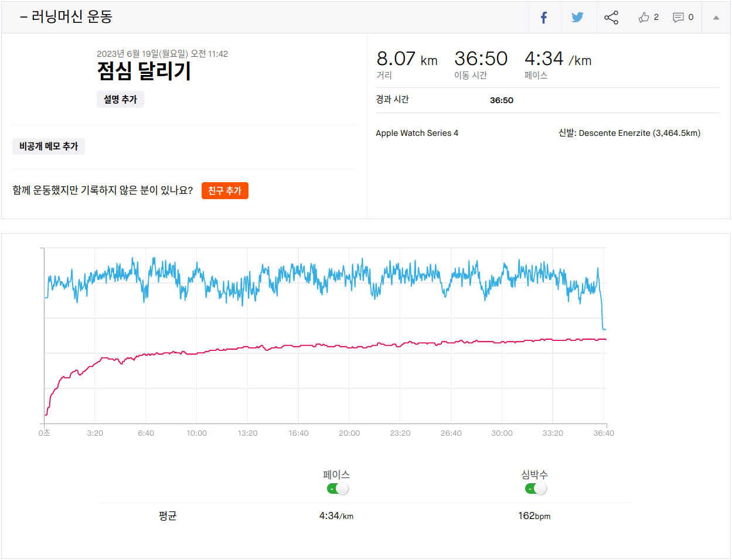
Task: Click the 러닝머신 운동 header title
Action: click(x=72, y=16)
